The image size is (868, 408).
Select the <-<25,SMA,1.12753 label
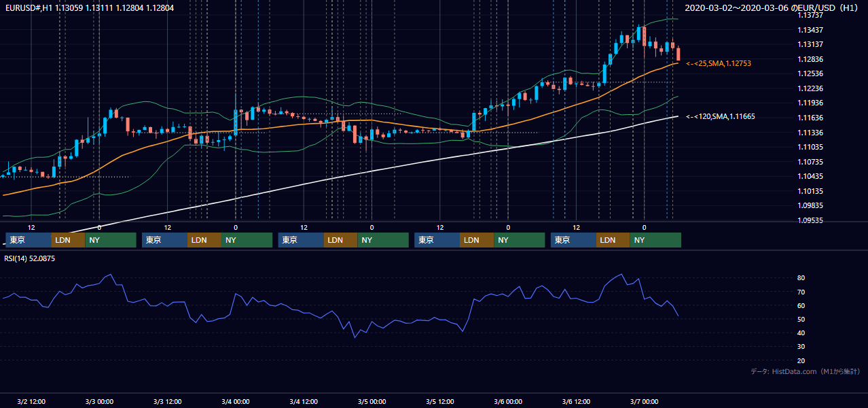719,63
